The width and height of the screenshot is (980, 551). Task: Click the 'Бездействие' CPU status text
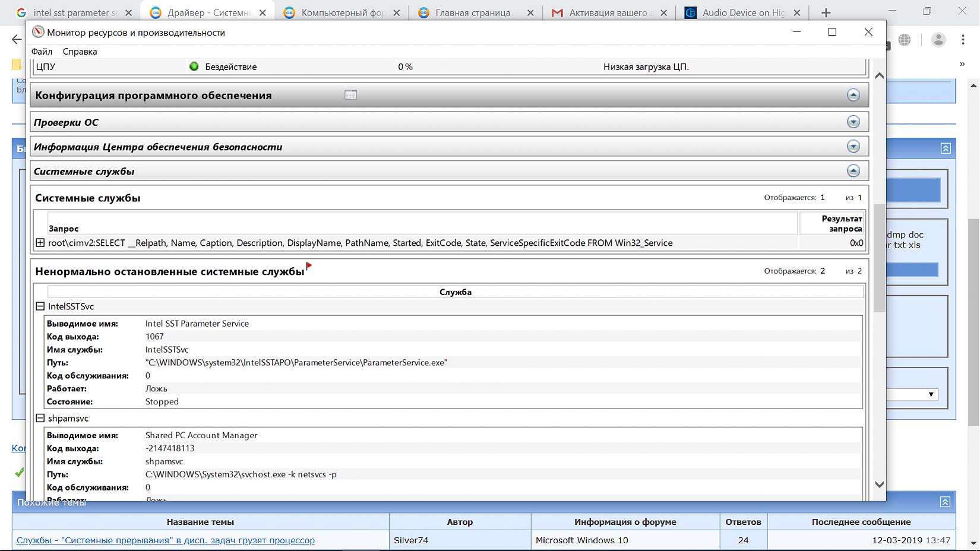tap(231, 67)
